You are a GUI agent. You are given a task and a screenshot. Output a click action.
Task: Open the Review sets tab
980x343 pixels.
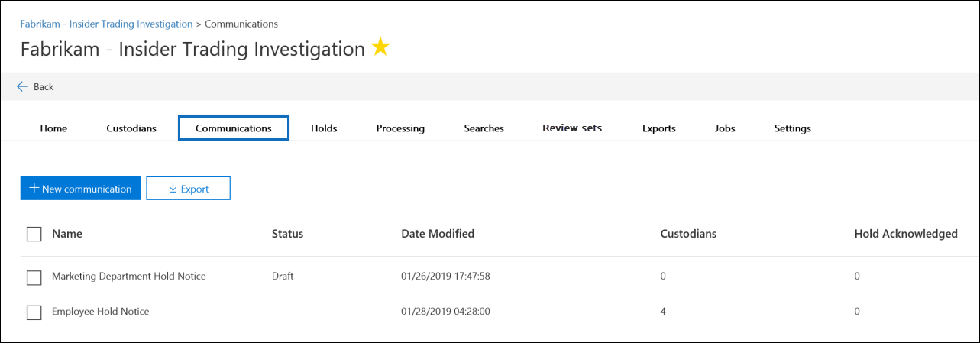[572, 128]
